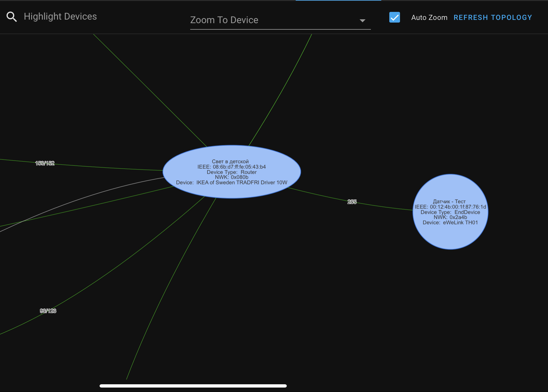Click the link quality label 158/152

click(x=45, y=163)
